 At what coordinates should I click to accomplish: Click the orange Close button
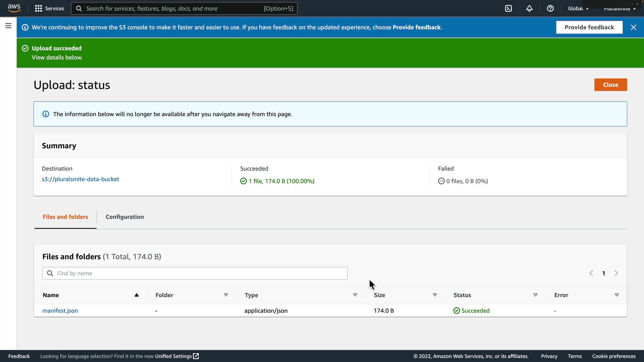[610, 85]
